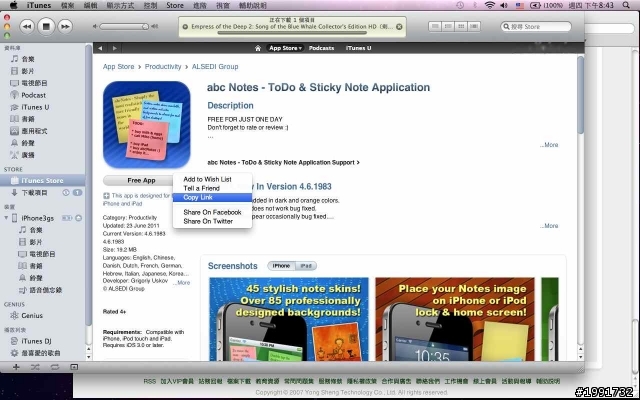Click the previous track rewind button
The height and width of the screenshot is (400, 640).
[x=27, y=27]
